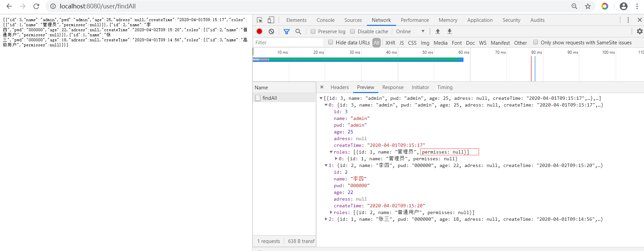Show the Headers tab of the request
This screenshot has height=251, width=644.
tap(340, 87)
